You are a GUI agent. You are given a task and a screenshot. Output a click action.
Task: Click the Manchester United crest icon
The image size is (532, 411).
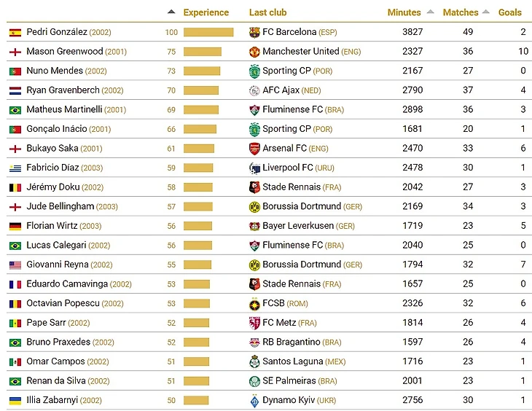(254, 52)
